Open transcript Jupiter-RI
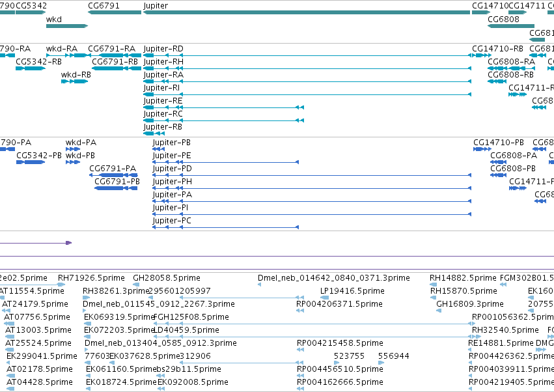The width and height of the screenshot is (554, 392). click(x=307, y=94)
